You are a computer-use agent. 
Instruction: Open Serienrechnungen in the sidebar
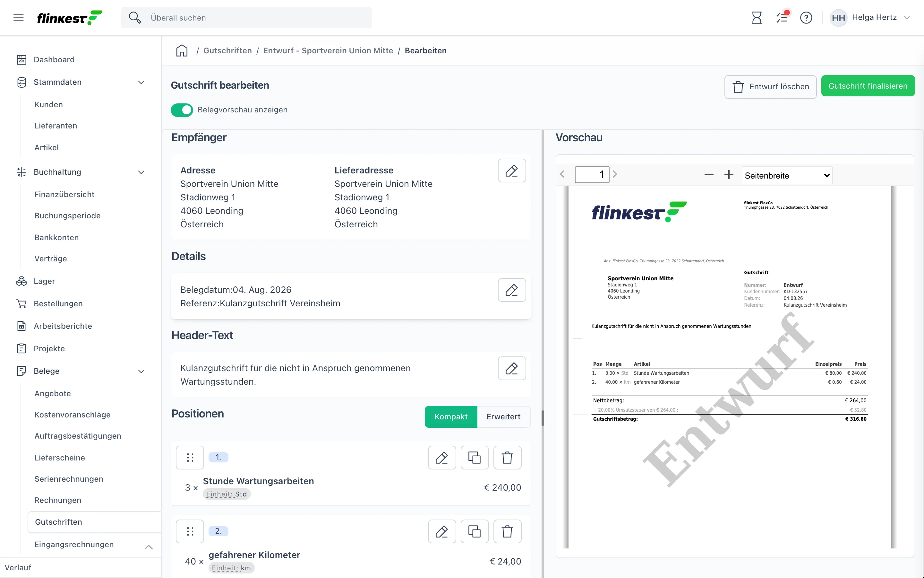(x=69, y=479)
